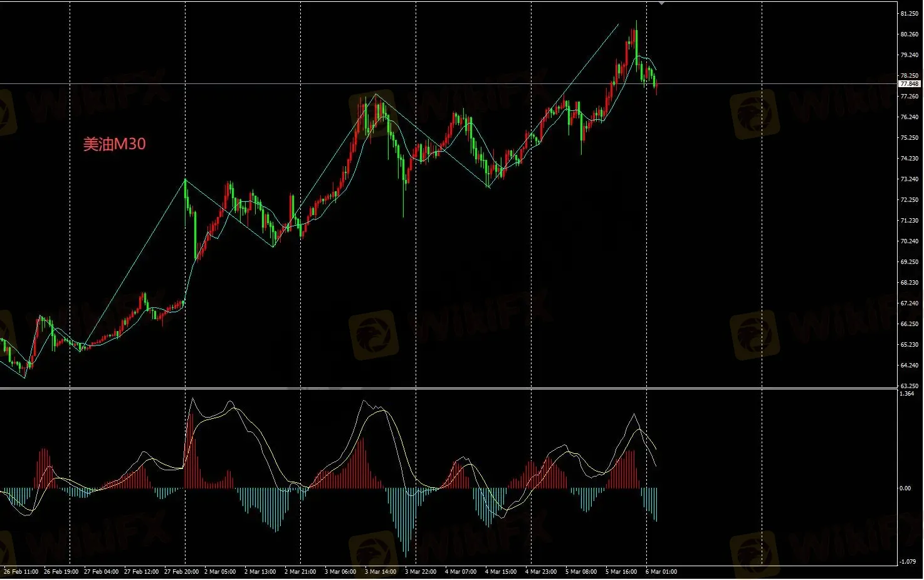The width and height of the screenshot is (924, 580).
Task: Click the 70.240 price axis label
Action: (x=910, y=241)
